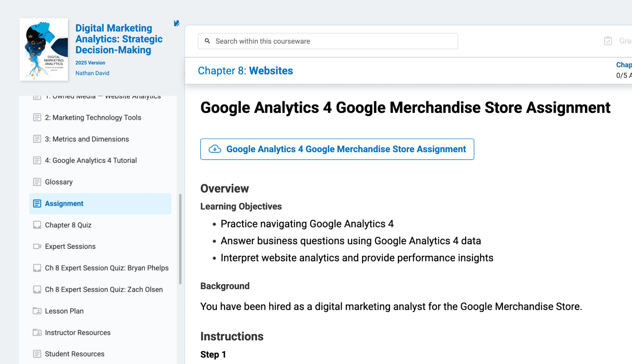
Task: Click the Overview heading
Action: pos(224,188)
